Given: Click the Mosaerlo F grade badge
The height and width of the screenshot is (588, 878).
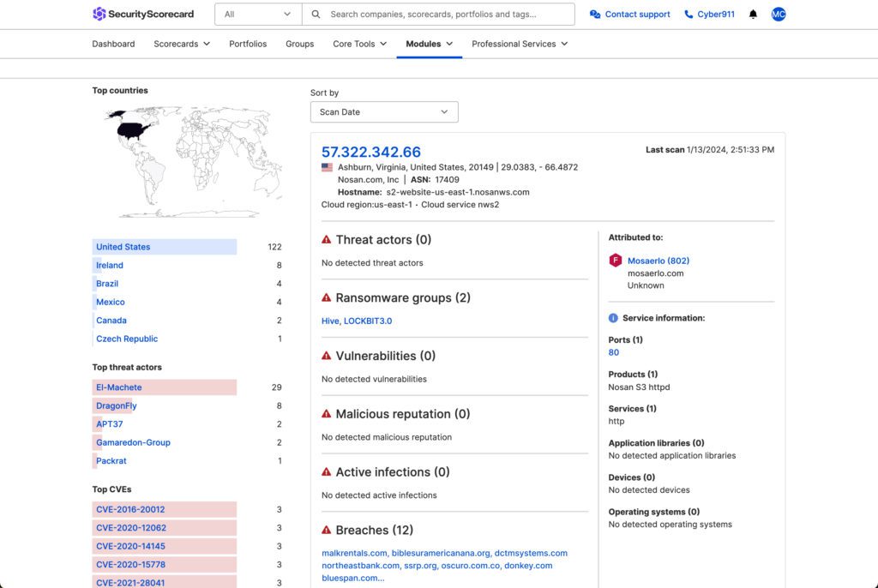Looking at the screenshot, I should click(x=616, y=261).
